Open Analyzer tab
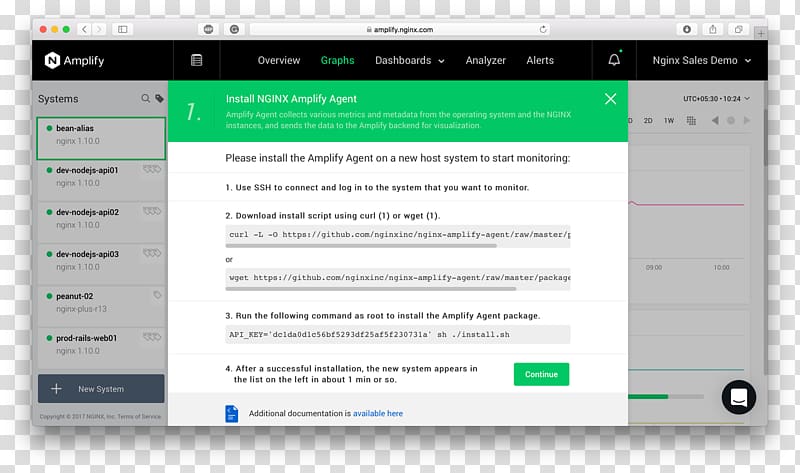800x473 pixels. (485, 60)
